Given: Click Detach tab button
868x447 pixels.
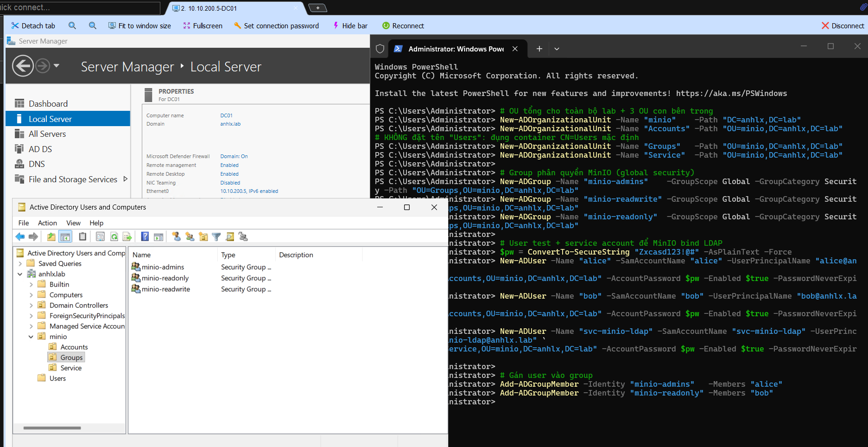Looking at the screenshot, I should pos(33,26).
